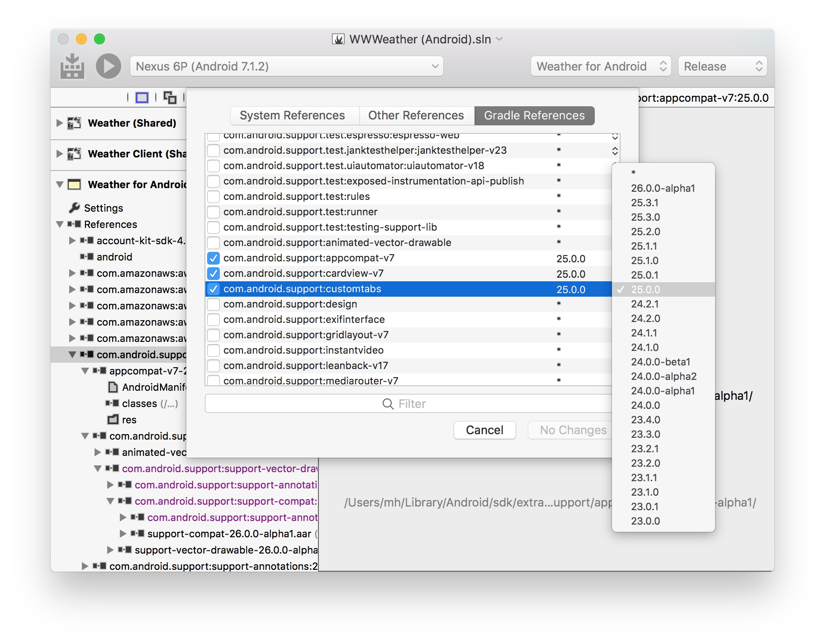
Task: Click the Cancel button
Action: tap(484, 430)
